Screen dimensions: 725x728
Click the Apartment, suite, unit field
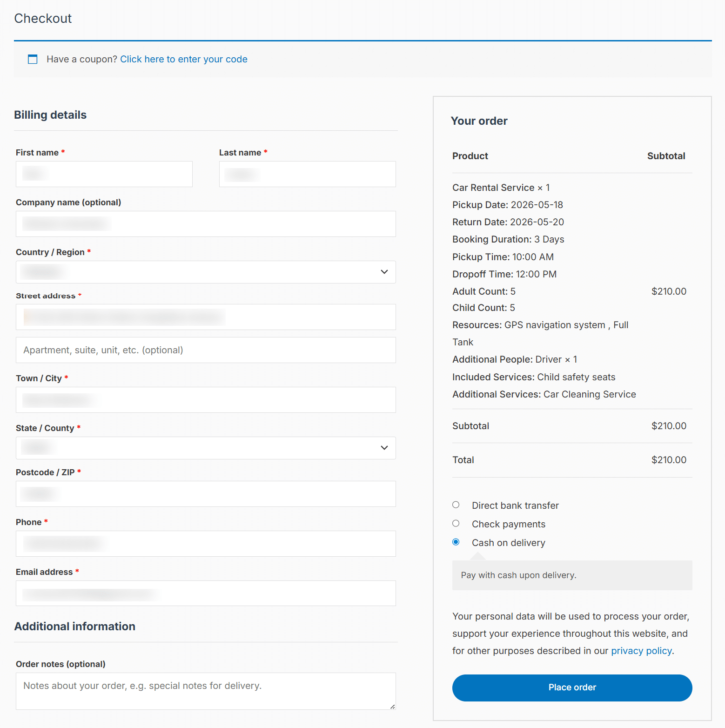tap(206, 350)
